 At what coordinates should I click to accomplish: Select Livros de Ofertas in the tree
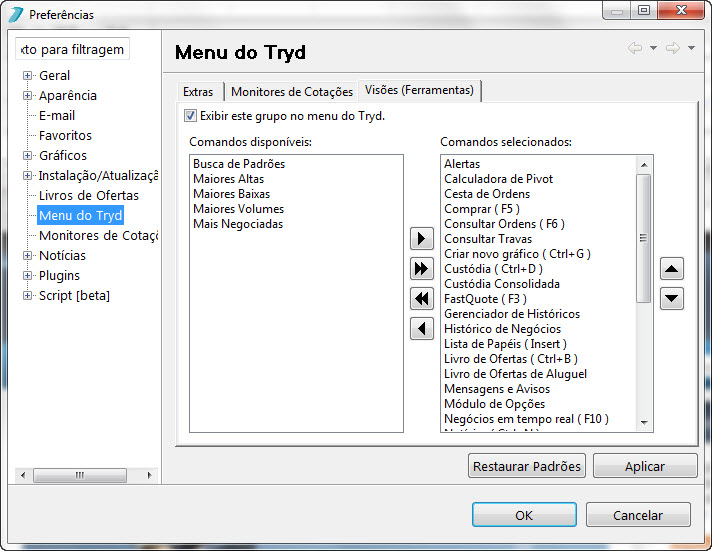[89, 195]
